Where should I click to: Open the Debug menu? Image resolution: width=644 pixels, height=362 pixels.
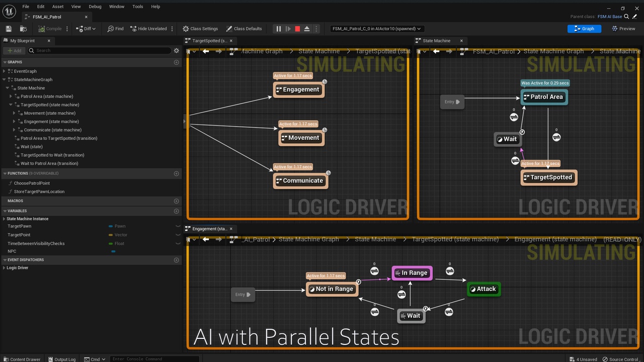pos(95,7)
